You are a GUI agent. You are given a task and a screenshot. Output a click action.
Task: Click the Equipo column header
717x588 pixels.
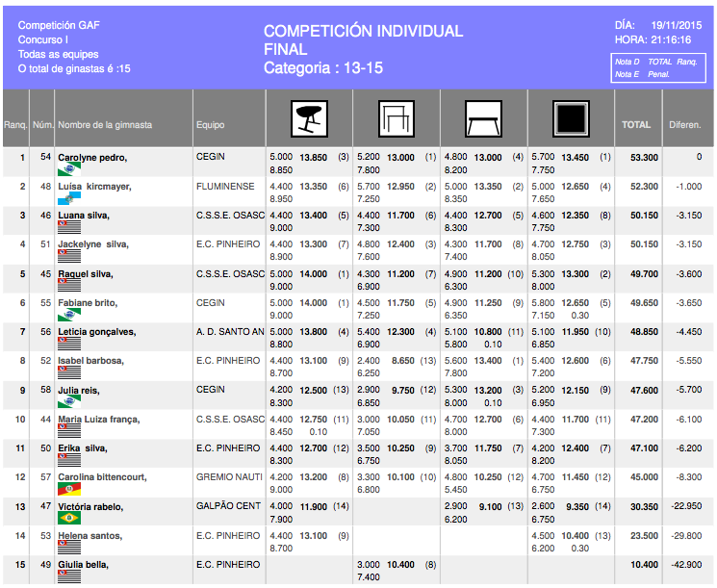[211, 125]
